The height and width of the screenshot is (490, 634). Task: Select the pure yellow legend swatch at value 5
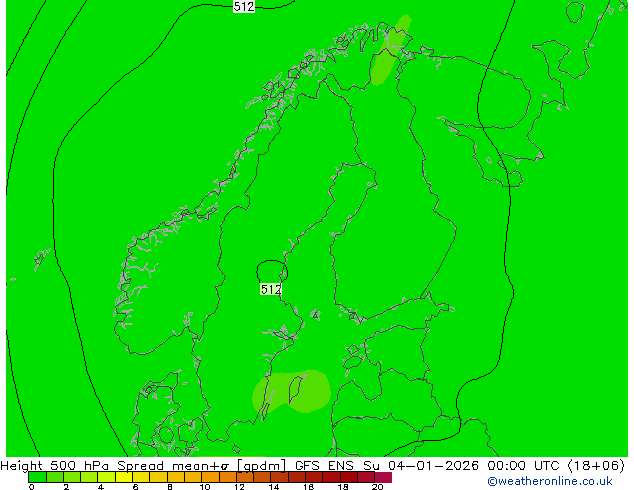click(124, 477)
